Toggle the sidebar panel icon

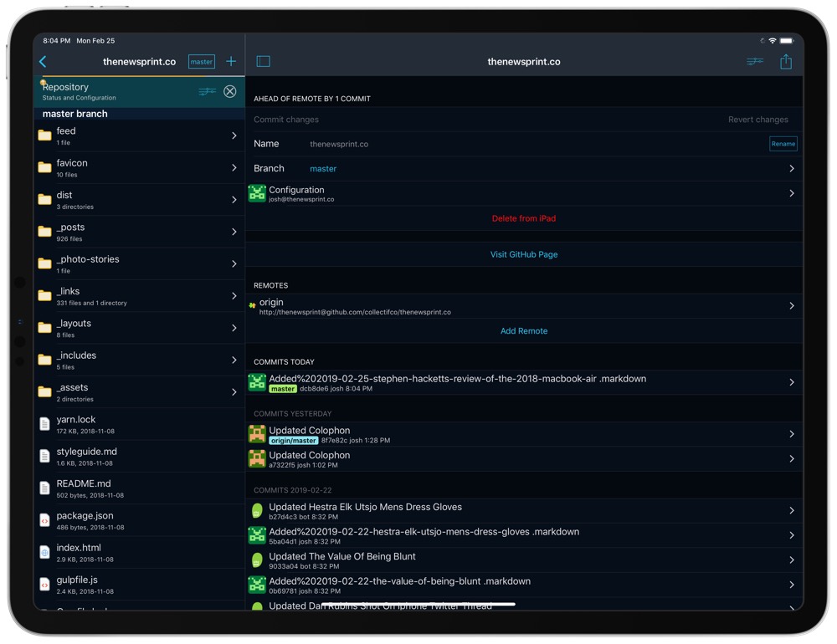[x=263, y=61]
